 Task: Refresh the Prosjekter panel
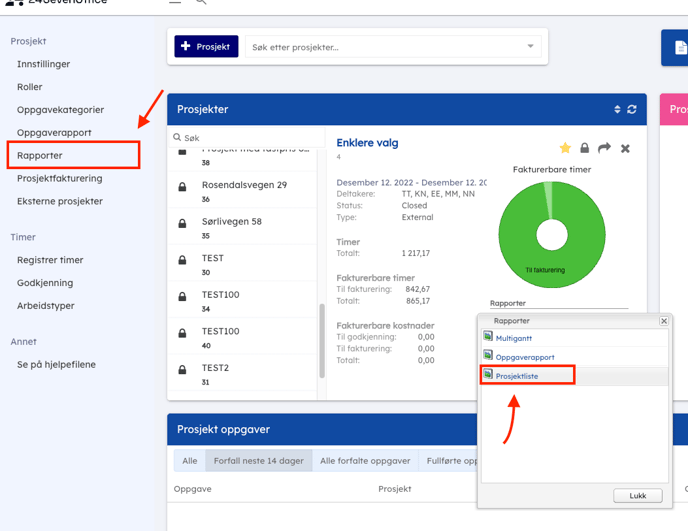tap(632, 109)
